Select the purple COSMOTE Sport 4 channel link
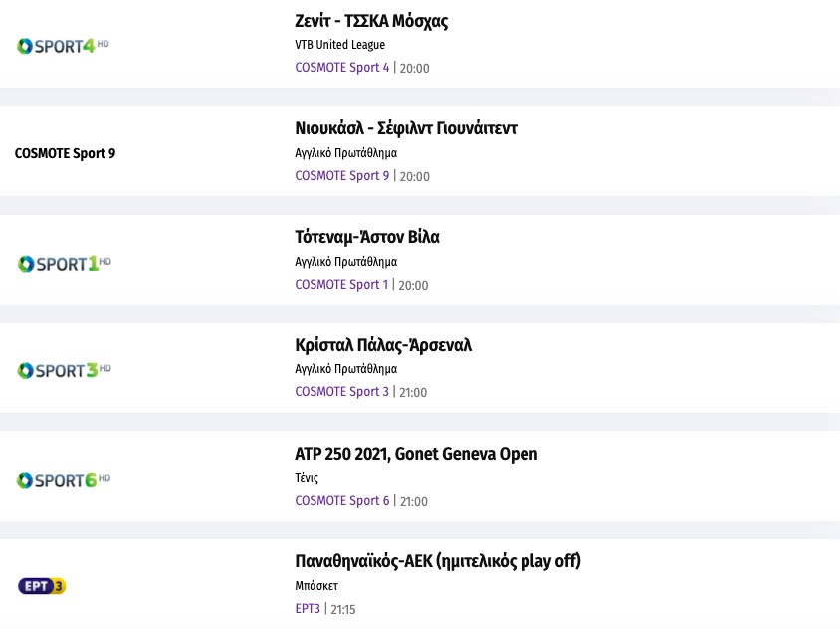The image size is (840, 629). 342,68
